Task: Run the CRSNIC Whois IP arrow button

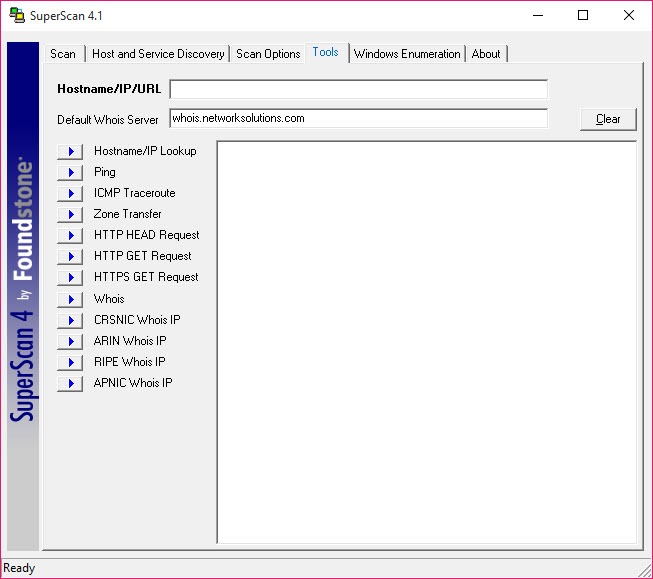Action: (70, 320)
